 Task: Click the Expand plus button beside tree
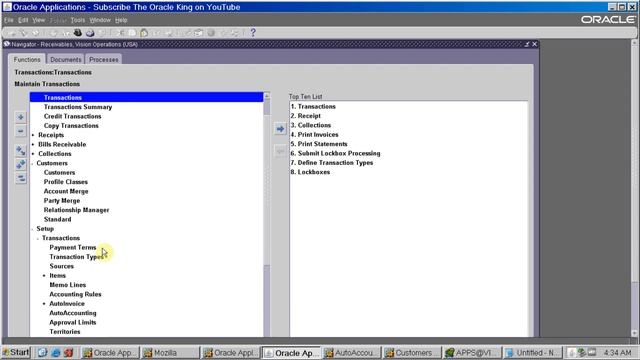point(21,117)
